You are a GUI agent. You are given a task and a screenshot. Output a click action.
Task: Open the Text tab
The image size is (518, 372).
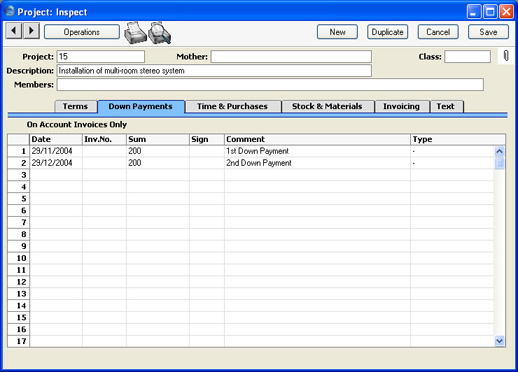coord(446,106)
